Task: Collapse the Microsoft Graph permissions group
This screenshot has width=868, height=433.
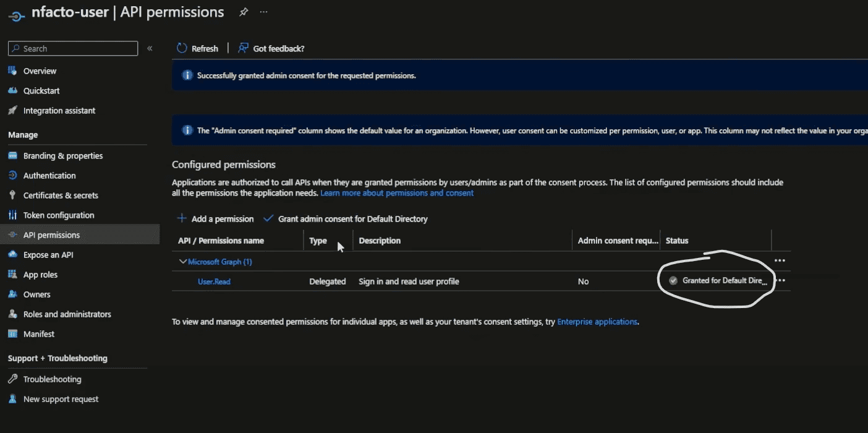Action: click(182, 261)
